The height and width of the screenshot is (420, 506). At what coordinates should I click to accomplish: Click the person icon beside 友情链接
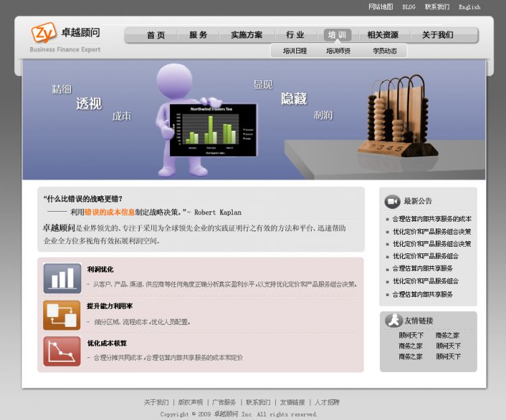tap(393, 321)
